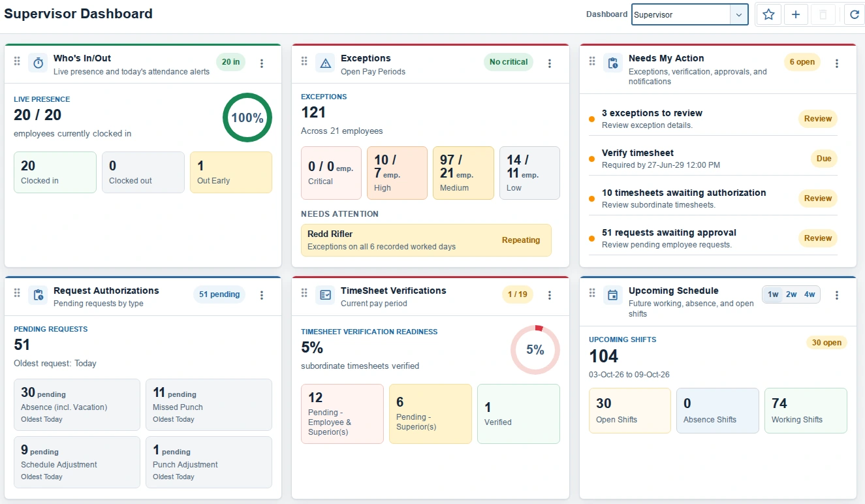Open the Medium exceptions tile
The image size is (865, 504).
(464, 173)
